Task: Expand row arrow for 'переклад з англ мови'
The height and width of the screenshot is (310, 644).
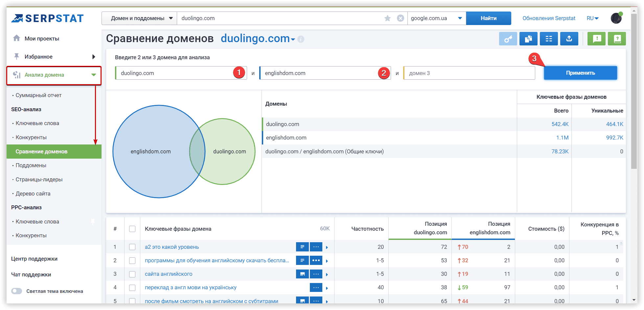Action: click(x=327, y=288)
